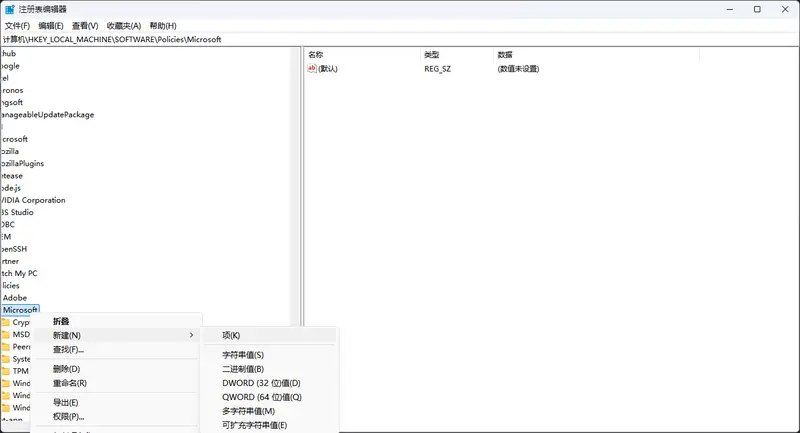
Task: Click the folder icon next to Cryp
Action: click(6, 322)
